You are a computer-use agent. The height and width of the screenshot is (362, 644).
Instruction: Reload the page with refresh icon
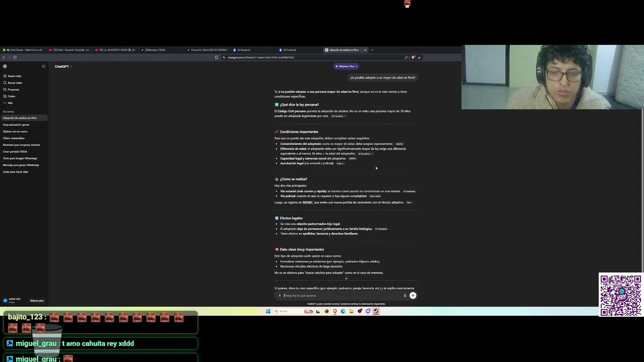click(15, 57)
